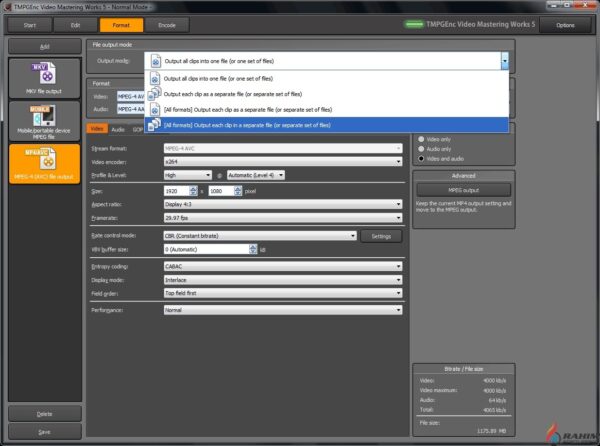
Task: Click the Save button
Action: [45, 432]
